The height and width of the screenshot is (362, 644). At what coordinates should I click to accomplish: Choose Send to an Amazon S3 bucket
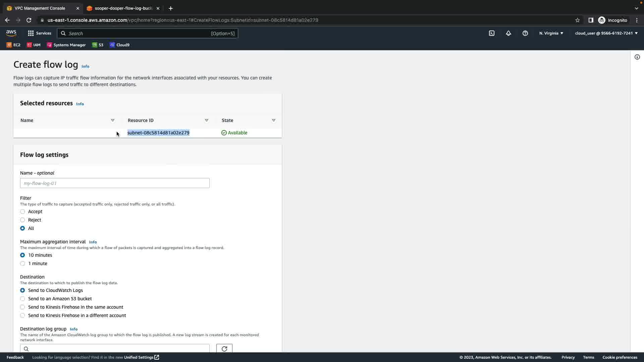tap(22, 299)
